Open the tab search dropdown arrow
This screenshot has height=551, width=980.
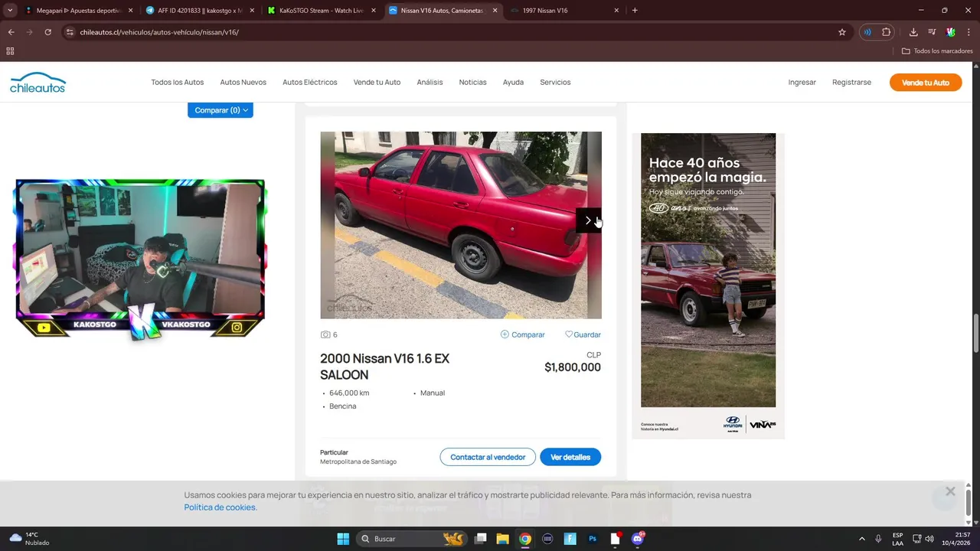[10, 10]
